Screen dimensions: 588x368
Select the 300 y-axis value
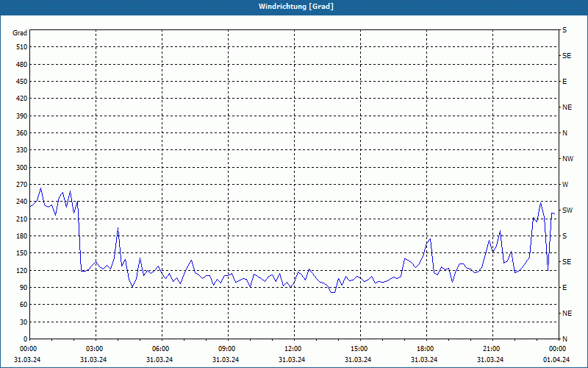click(x=22, y=168)
